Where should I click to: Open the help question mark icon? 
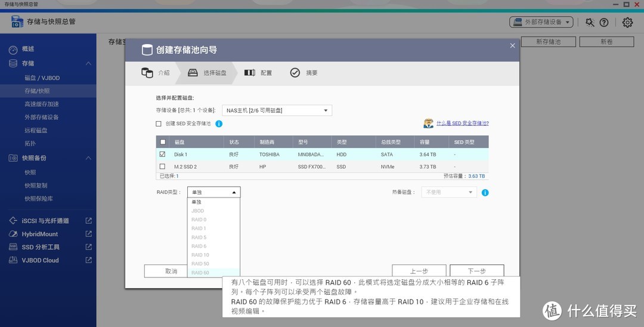tap(603, 22)
